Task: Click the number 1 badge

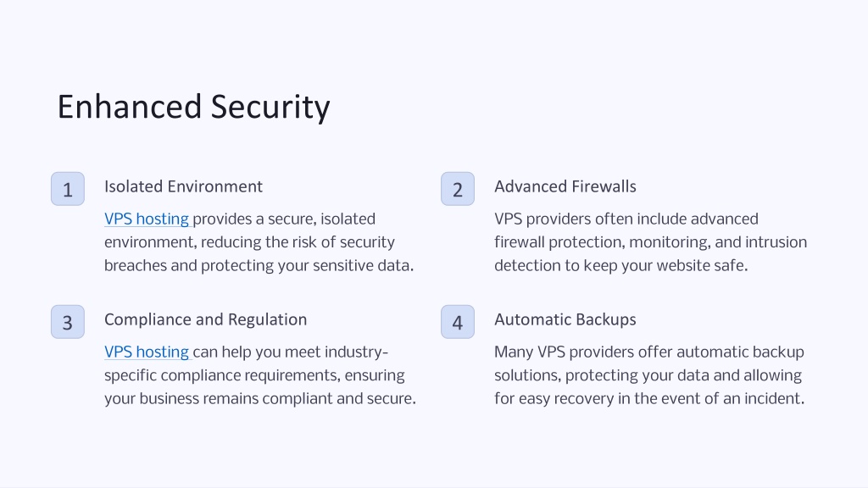Action: 68,189
